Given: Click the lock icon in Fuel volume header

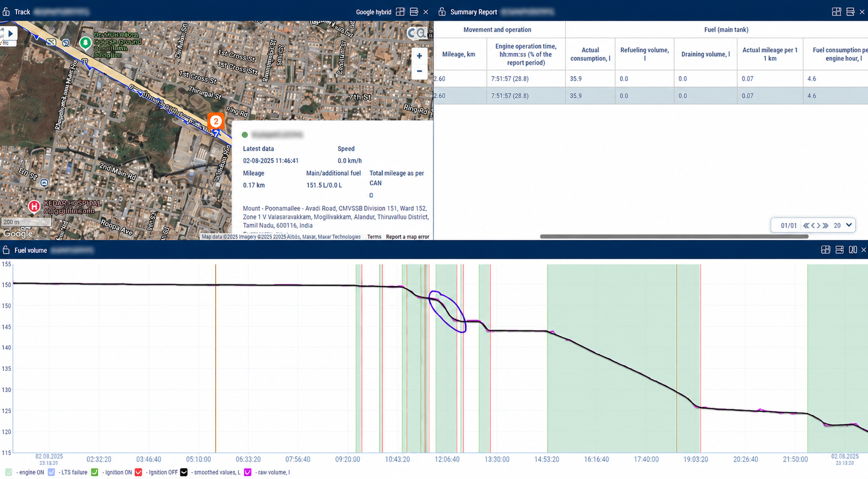Looking at the screenshot, I should pyautogui.click(x=6, y=250).
